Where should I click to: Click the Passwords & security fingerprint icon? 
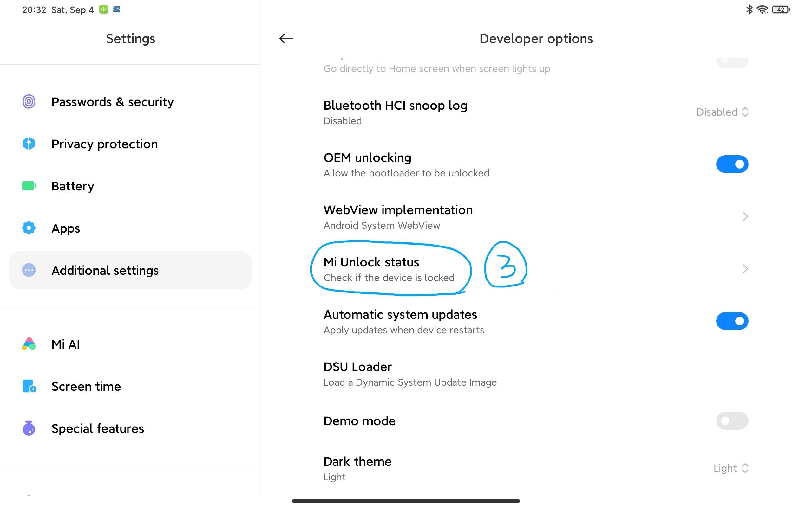29,102
